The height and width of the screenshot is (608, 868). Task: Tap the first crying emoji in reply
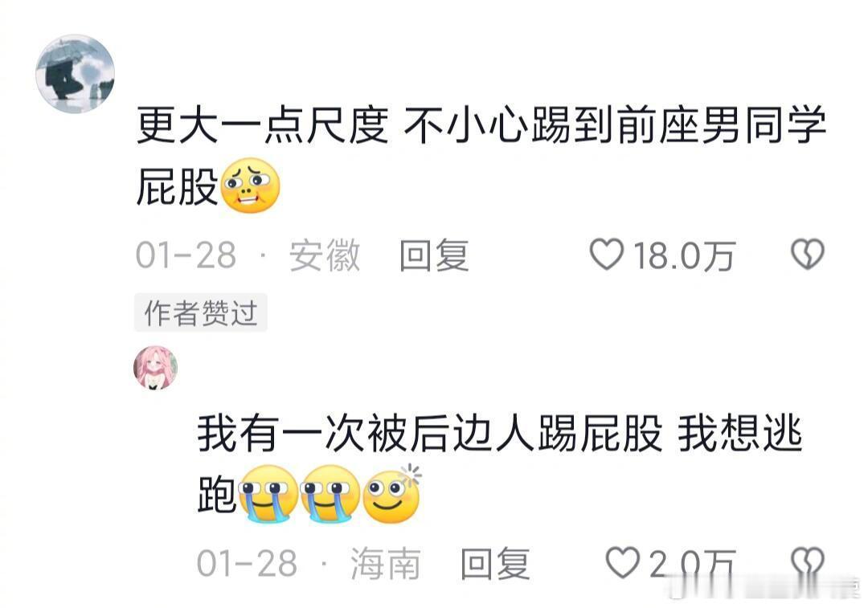click(268, 493)
